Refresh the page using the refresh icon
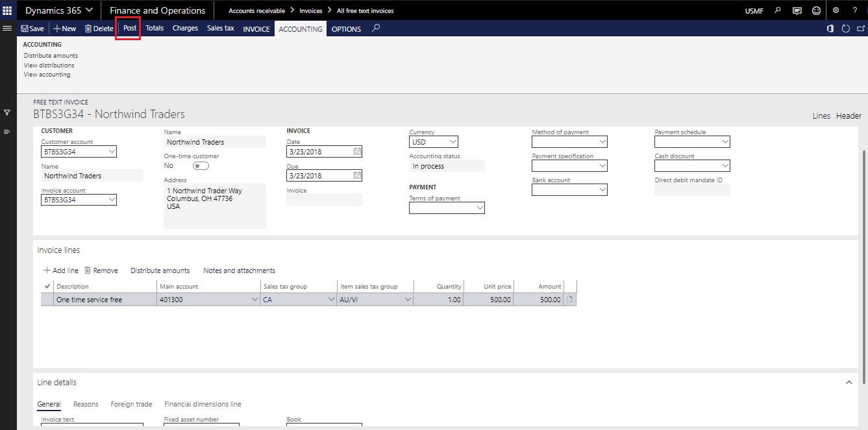The image size is (868, 430). [845, 29]
